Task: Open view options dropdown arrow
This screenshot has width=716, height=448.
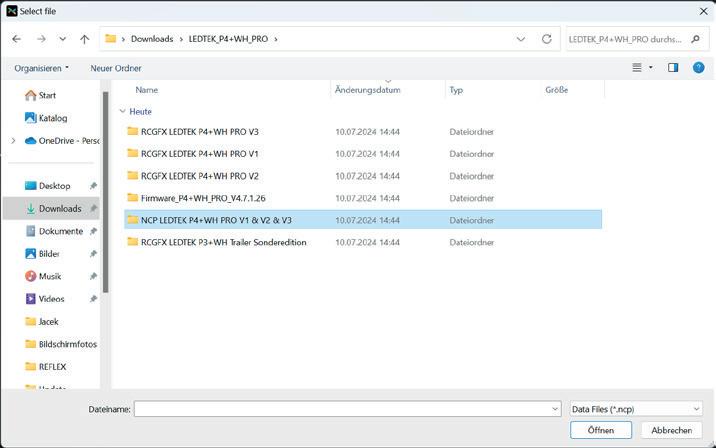Action: click(651, 68)
